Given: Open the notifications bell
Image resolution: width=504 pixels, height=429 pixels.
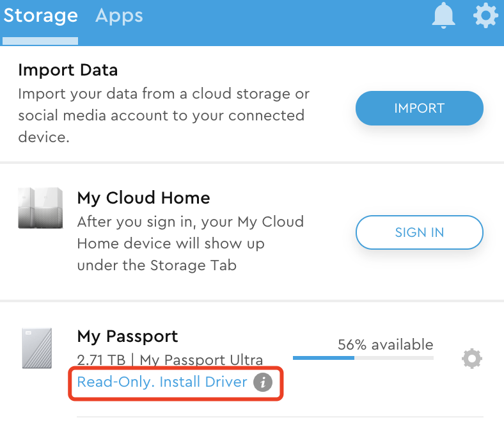Looking at the screenshot, I should [x=444, y=15].
